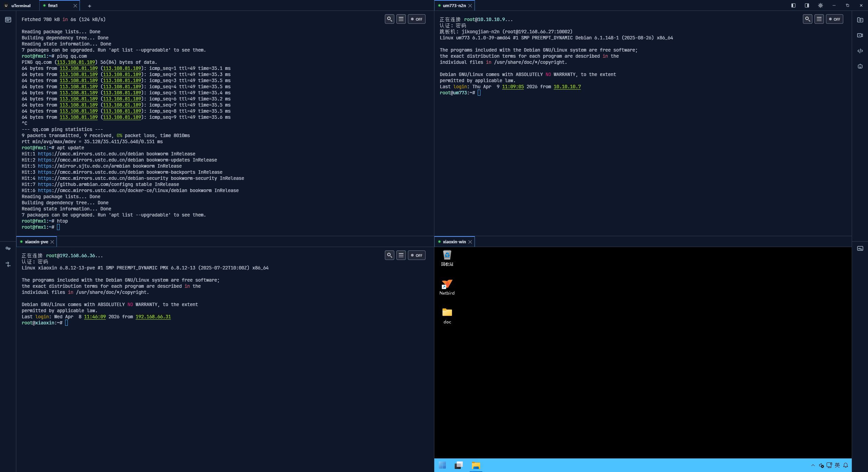The image size is (868, 472).
Task: Add a new tab with the plus button
Action: pos(90,6)
